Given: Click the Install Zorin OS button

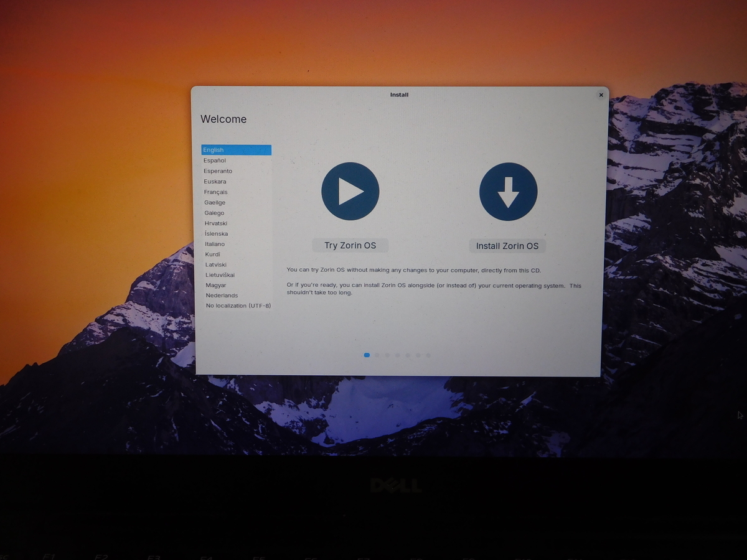Looking at the screenshot, I should pos(507,246).
